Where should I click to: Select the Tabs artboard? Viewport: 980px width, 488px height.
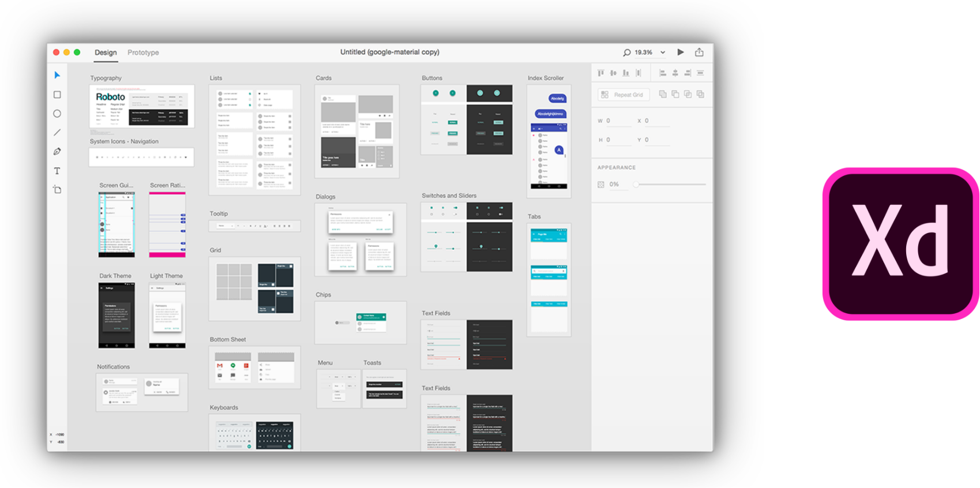[549, 280]
